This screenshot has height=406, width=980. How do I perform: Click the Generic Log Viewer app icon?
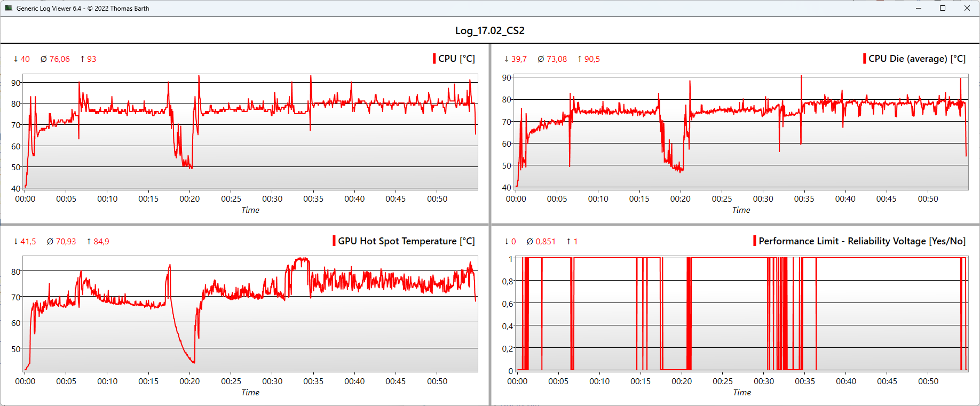click(x=8, y=8)
